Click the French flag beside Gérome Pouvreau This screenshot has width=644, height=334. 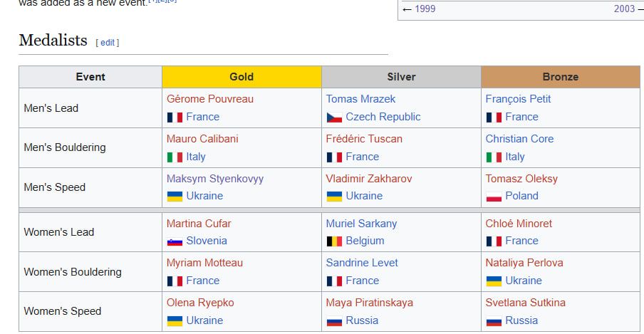(x=175, y=118)
